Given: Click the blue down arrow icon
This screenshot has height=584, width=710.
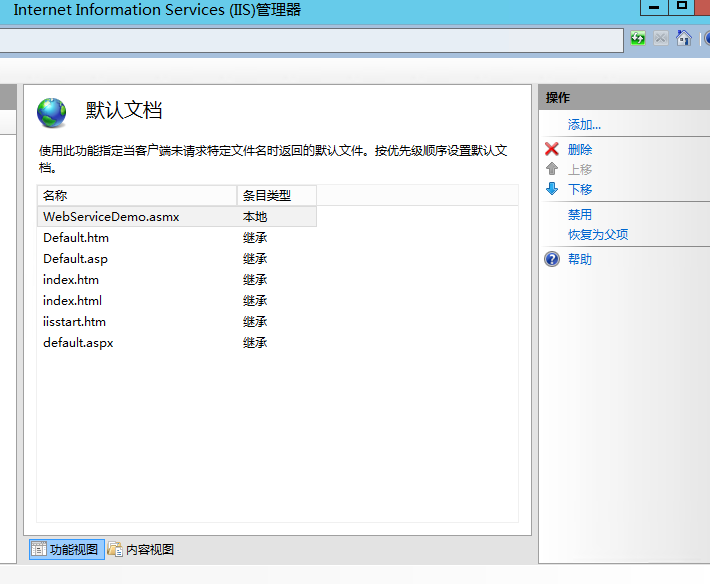Looking at the screenshot, I should click(x=552, y=189).
